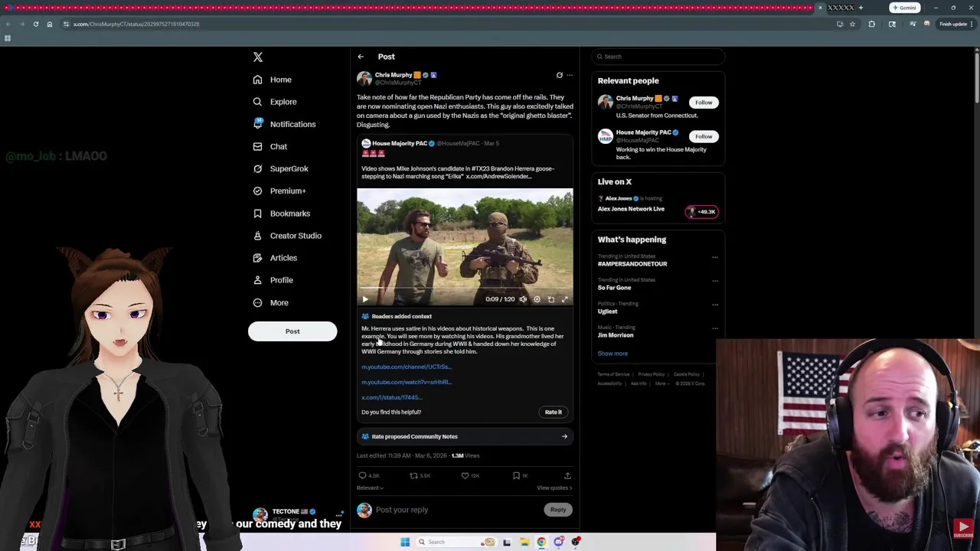
Task: Follow House Majority PAC in Relevant people
Action: coord(704,136)
